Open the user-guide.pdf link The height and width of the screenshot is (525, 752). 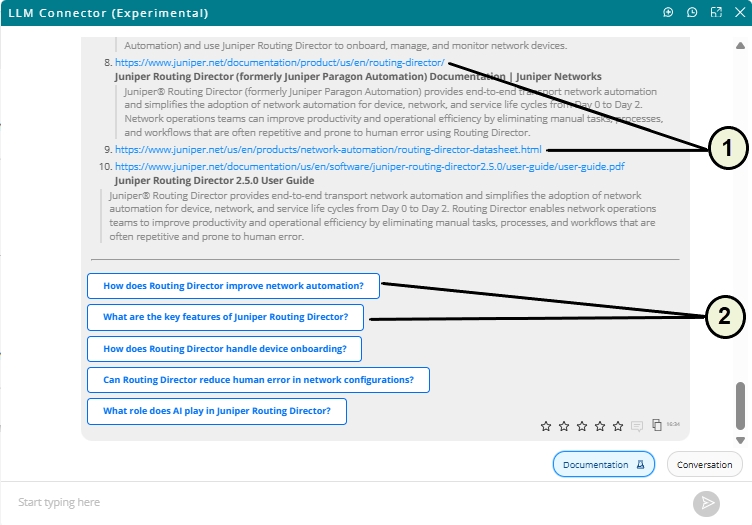pos(370,166)
